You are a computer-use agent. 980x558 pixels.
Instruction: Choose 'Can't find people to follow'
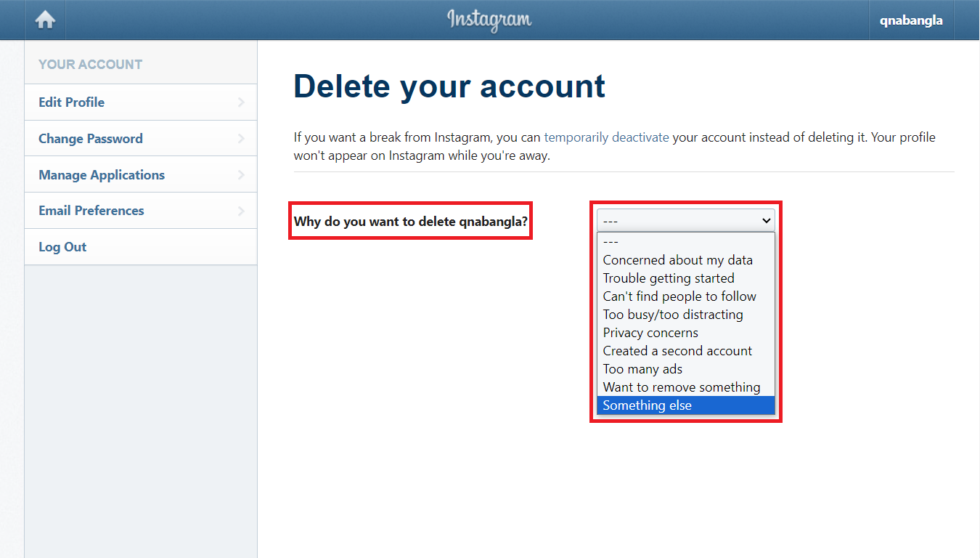point(679,296)
